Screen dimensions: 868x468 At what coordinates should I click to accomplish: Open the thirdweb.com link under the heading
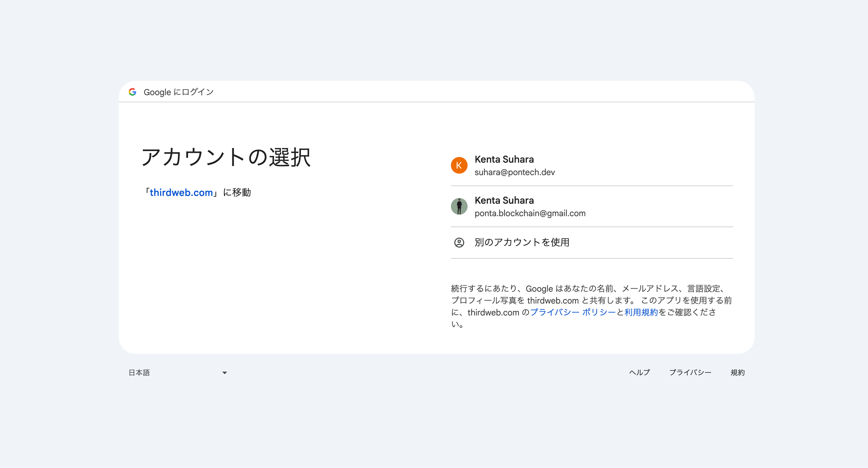(181, 193)
